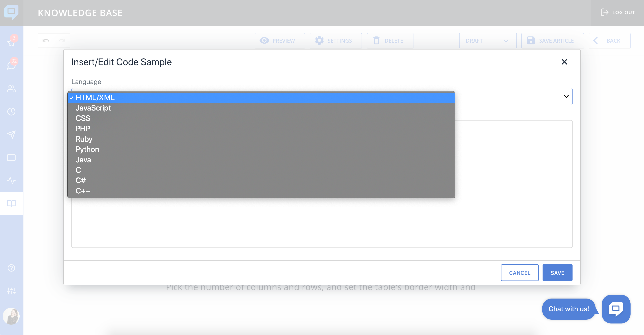Viewport: 644px width, 335px height.
Task: Click the Save Article button
Action: coord(553,40)
